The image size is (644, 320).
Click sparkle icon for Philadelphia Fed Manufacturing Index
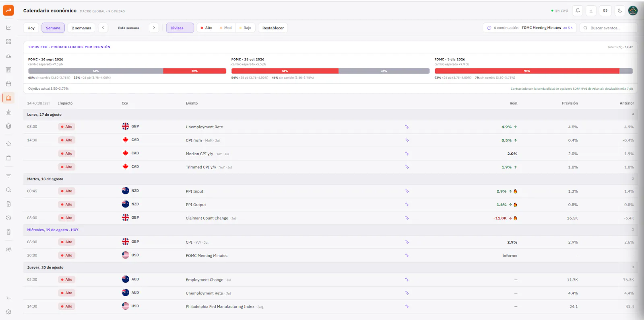[x=407, y=306]
